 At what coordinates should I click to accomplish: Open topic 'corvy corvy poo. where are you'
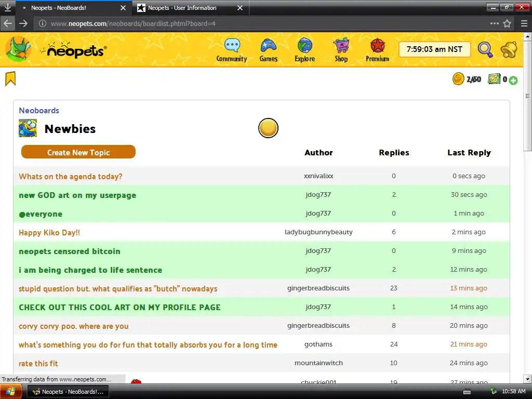point(74,326)
